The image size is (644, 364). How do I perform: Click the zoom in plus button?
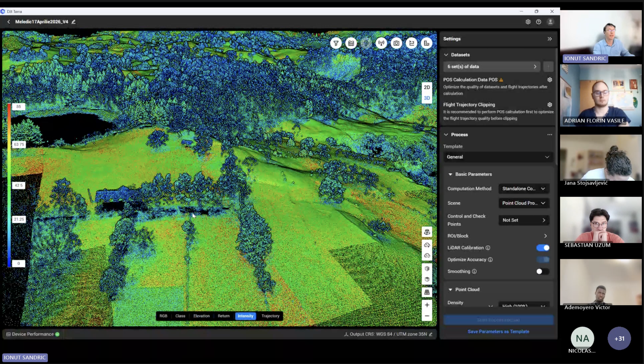pos(427,305)
